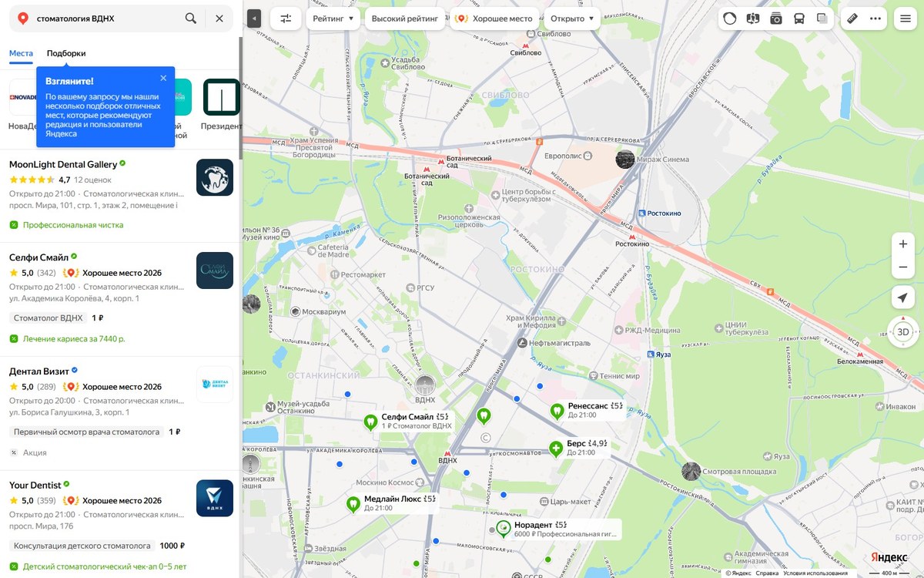
Task: Select the Берс map pin
Action: pyautogui.click(x=556, y=449)
